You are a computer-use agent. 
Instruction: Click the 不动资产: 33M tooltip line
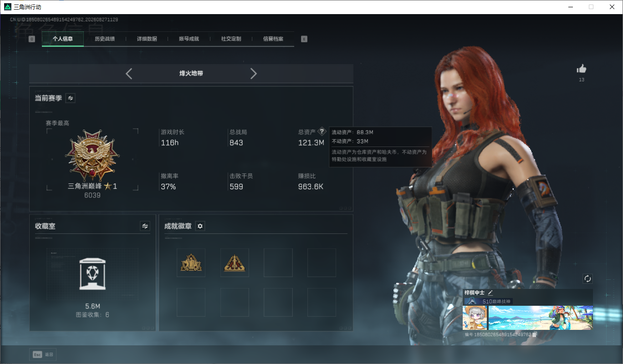point(350,142)
